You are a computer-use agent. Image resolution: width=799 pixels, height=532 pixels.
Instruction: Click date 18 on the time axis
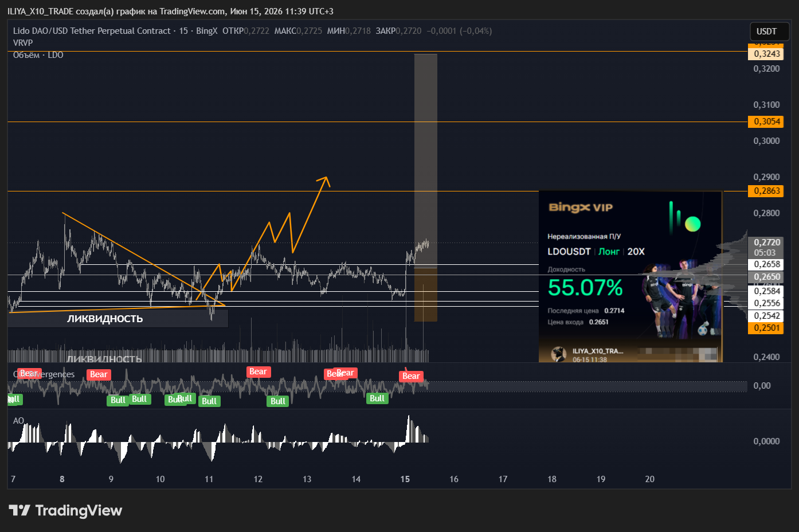pyautogui.click(x=552, y=479)
